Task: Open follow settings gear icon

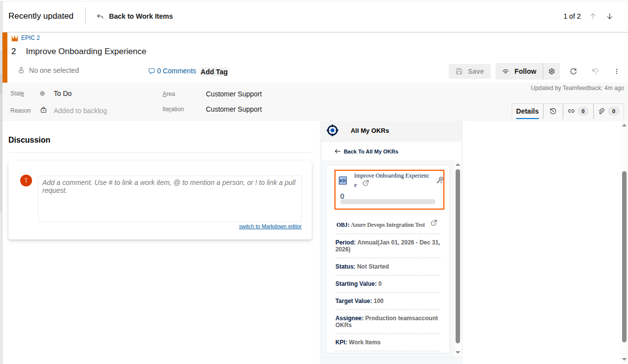Action: pos(552,71)
